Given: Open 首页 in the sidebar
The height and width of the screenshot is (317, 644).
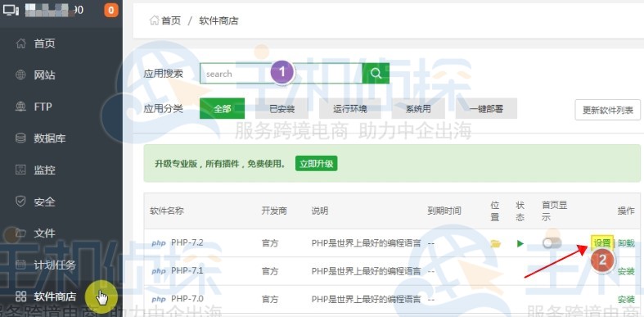Looking at the screenshot, I should [x=44, y=43].
